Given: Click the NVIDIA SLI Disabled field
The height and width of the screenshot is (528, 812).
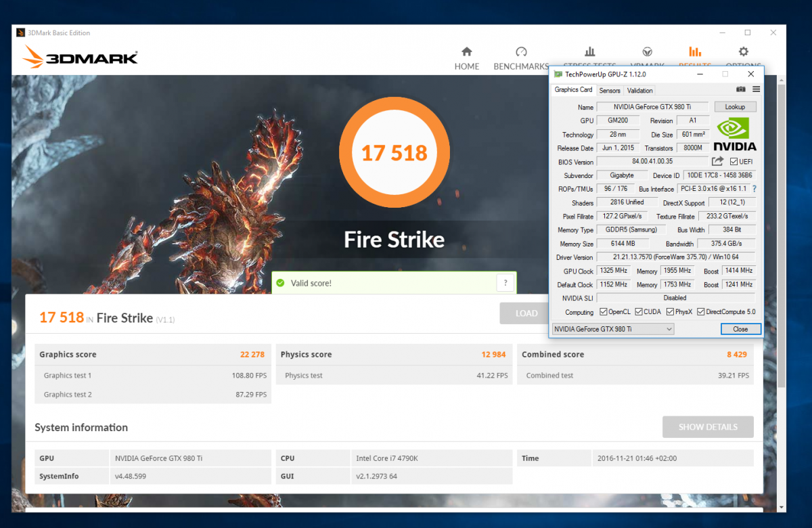Looking at the screenshot, I should click(675, 298).
